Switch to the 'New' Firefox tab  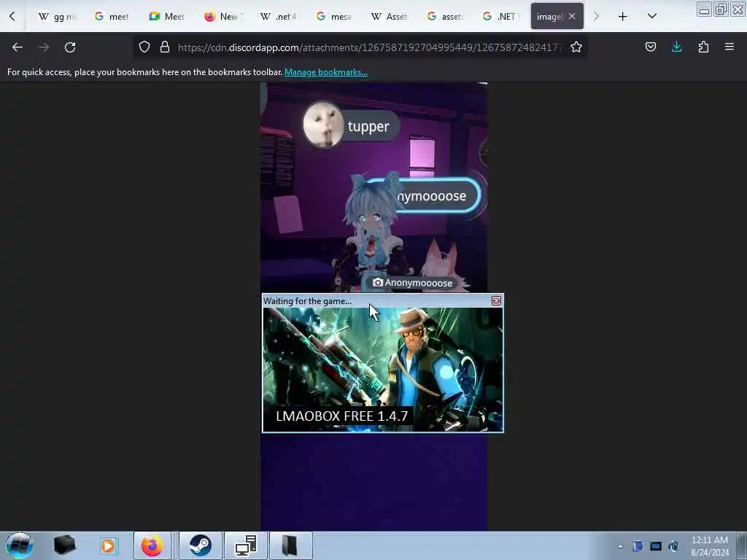pyautogui.click(x=223, y=17)
